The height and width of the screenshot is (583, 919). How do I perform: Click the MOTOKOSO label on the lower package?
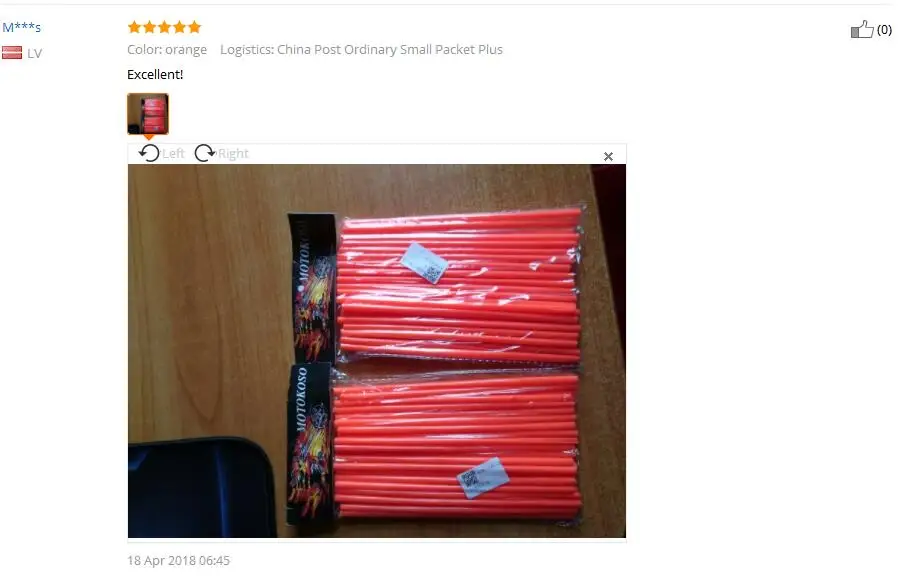(x=302, y=399)
